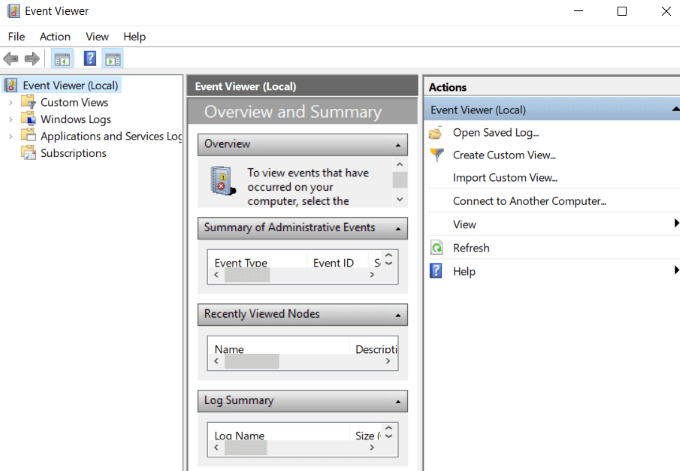
Task: Open the Help menu in menu bar
Action: pyautogui.click(x=134, y=37)
